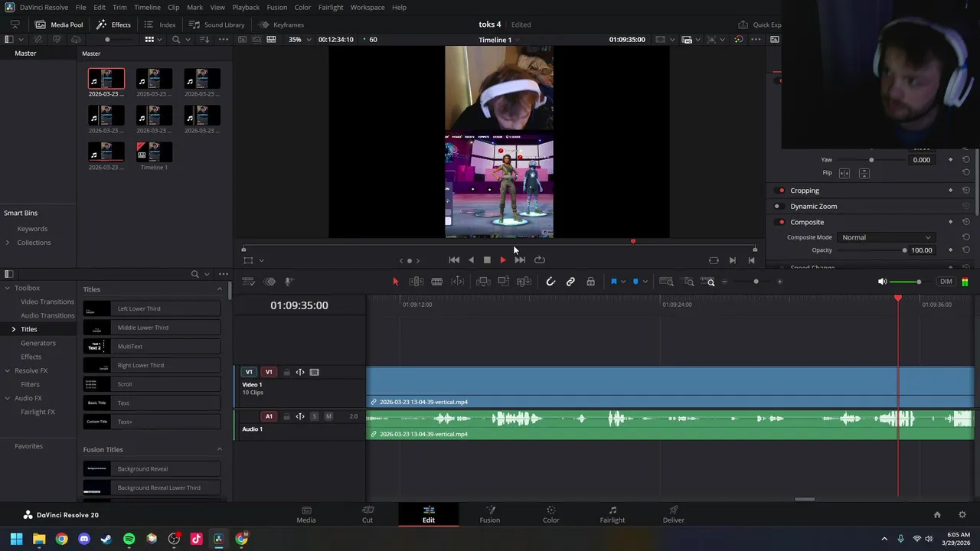Activate the Trim Edit Mode tool
Viewport: 980px width, 551px height.
point(416,282)
